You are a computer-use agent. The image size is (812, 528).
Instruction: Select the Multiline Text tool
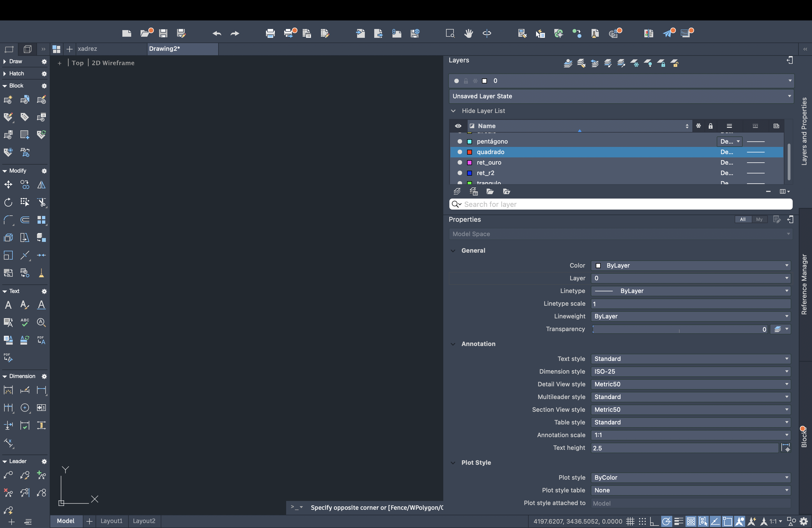click(x=8, y=305)
